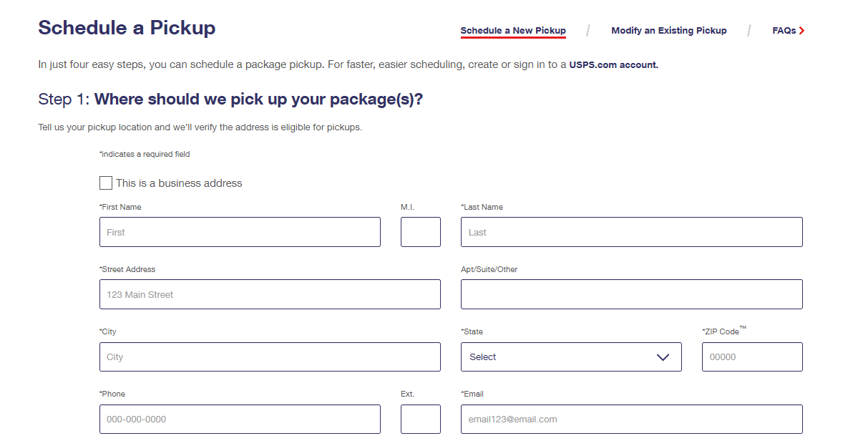Image resolution: width=868 pixels, height=446 pixels.
Task: Follow the USPS.com account link
Action: point(613,64)
